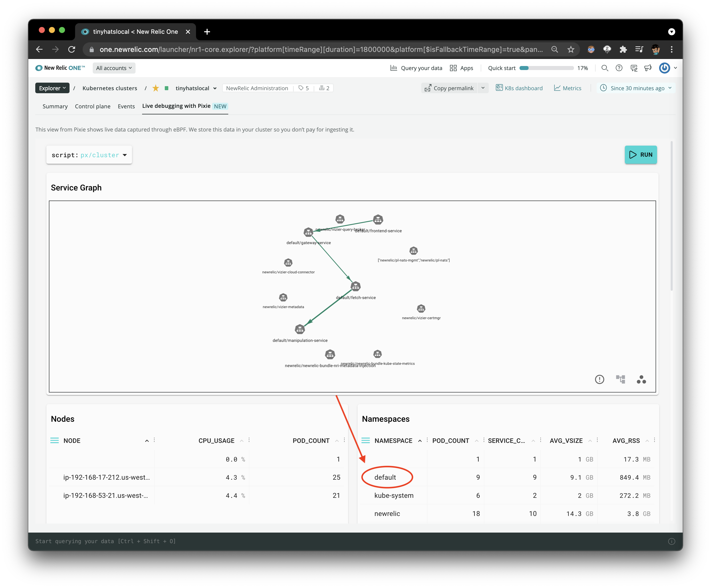Toggle Nodes table column menu icon

tap(54, 440)
